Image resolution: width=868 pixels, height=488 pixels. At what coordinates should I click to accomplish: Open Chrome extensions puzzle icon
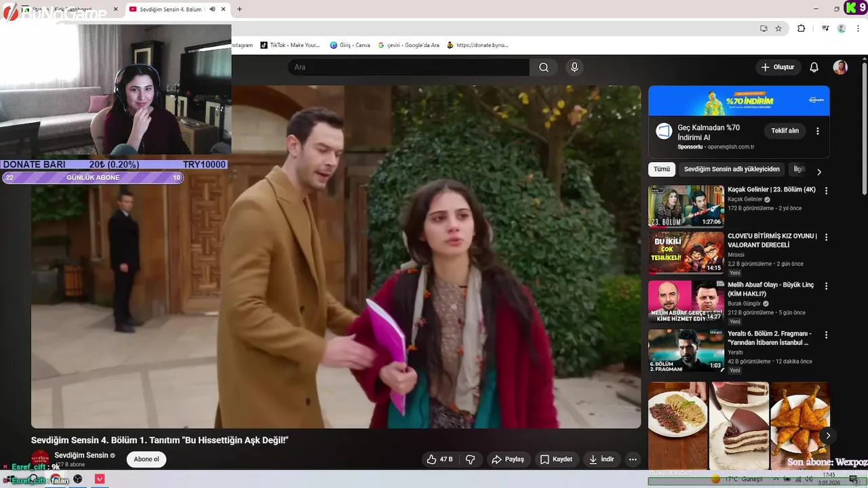click(802, 28)
